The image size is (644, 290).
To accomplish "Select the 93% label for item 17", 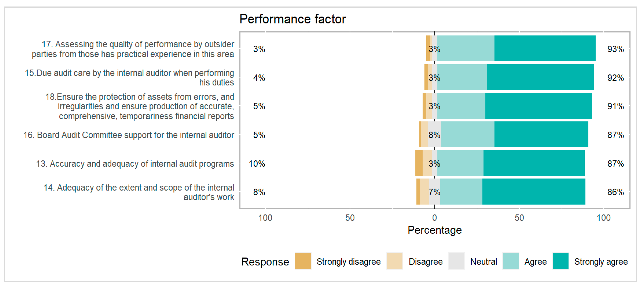I will (615, 49).
